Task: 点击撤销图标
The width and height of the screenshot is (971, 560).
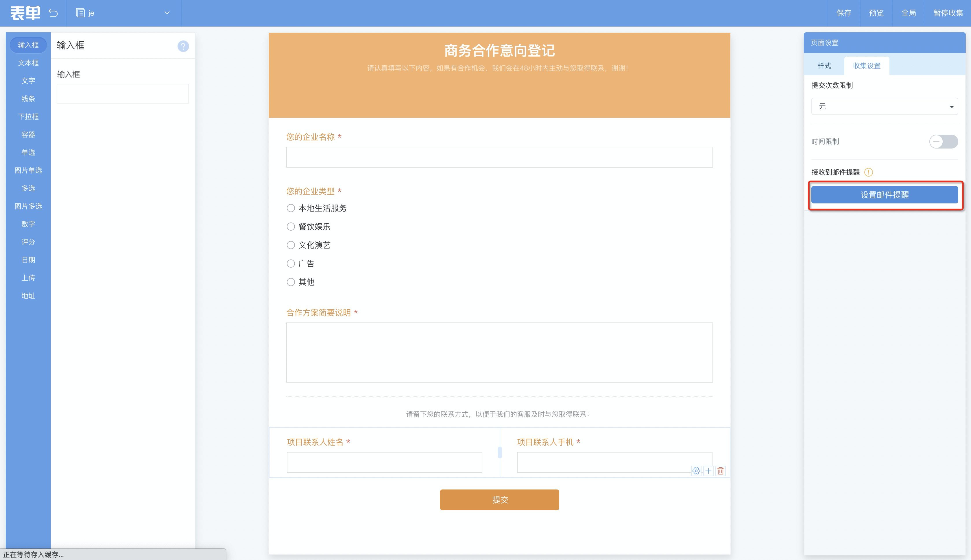Action: click(54, 13)
